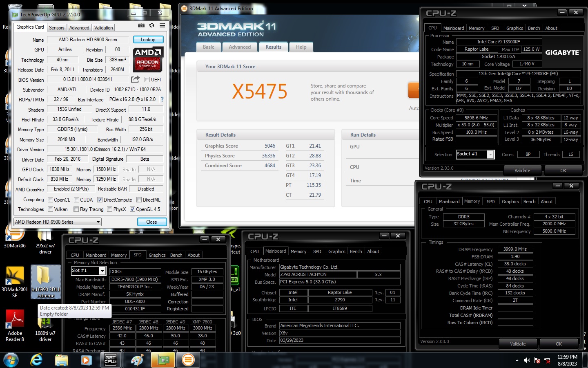Open the AMD Radeon HD 6900 Series GPU dropdown
The height and width of the screenshot is (368, 588).
57,222
